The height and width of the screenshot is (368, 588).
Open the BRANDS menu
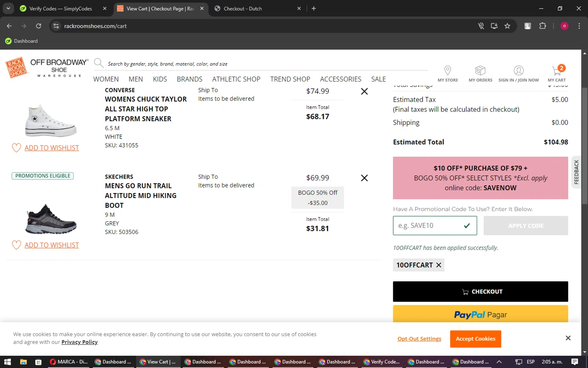click(189, 79)
